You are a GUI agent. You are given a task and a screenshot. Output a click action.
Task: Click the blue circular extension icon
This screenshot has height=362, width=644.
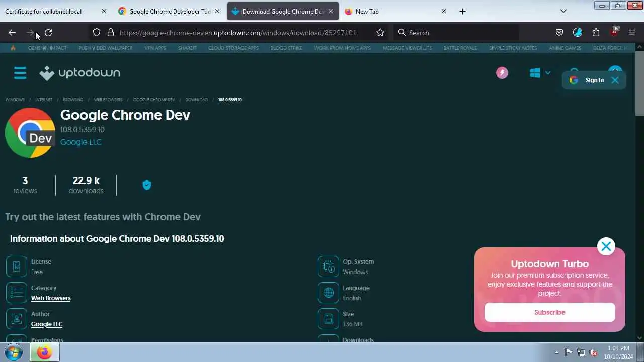tap(578, 33)
